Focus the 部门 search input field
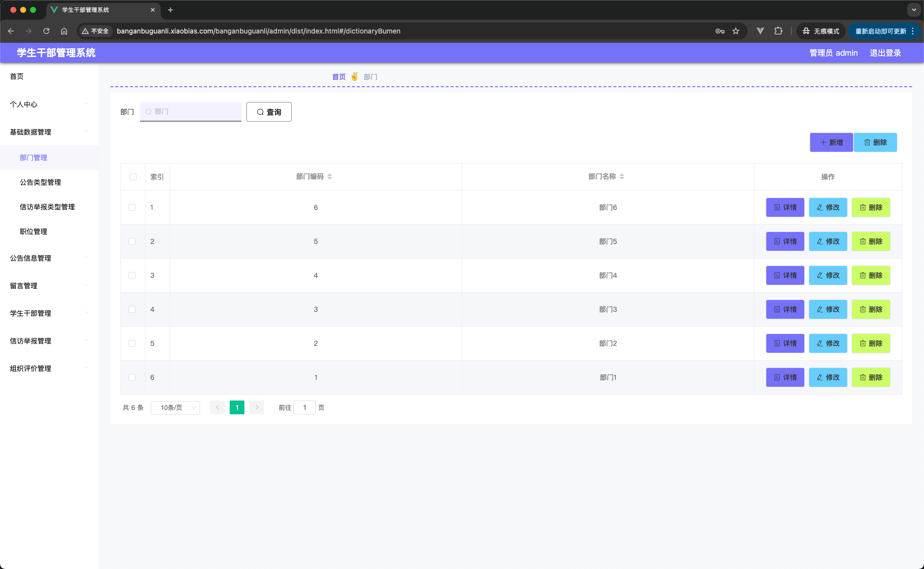The width and height of the screenshot is (924, 569). tap(191, 111)
